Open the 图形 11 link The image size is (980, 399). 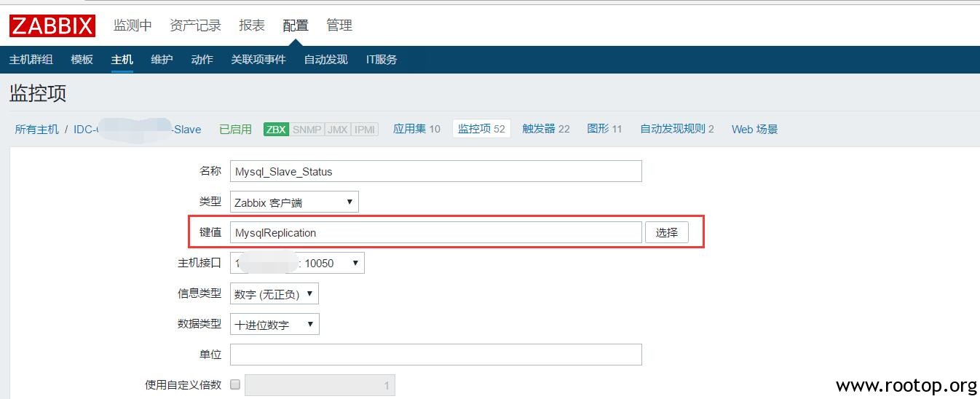[604, 129]
